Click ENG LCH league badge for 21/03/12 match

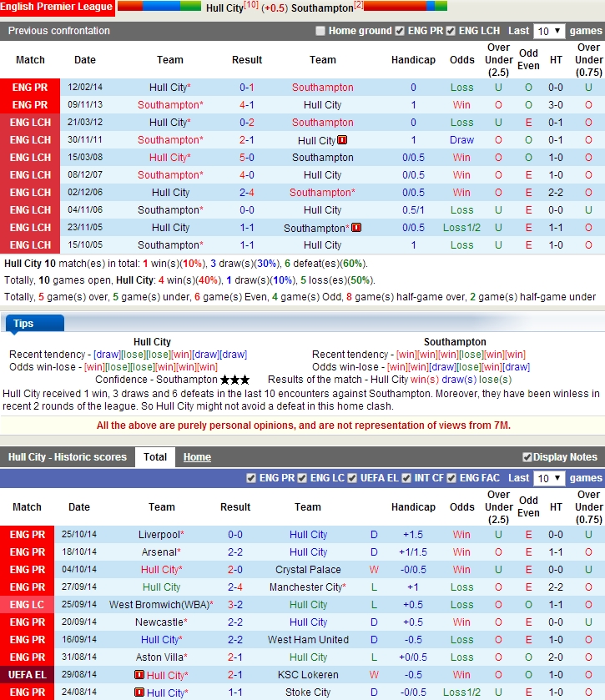click(30, 123)
